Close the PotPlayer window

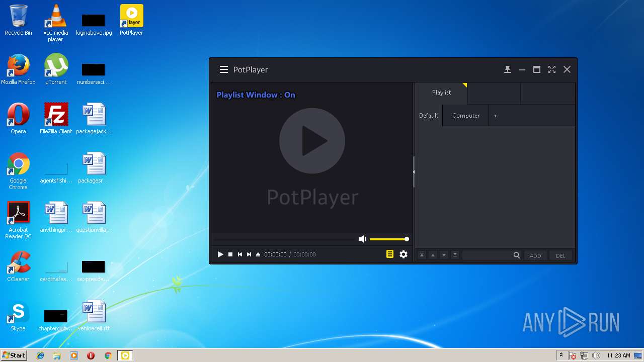coord(567,70)
